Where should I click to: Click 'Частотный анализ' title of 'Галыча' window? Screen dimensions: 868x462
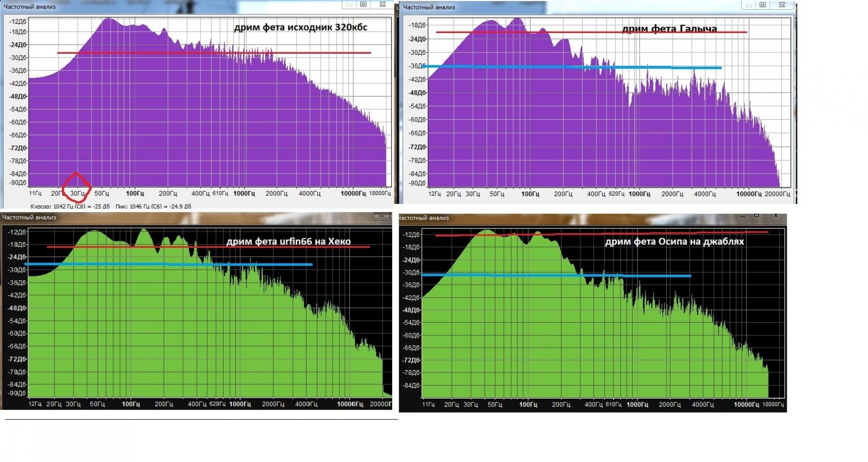[429, 7]
